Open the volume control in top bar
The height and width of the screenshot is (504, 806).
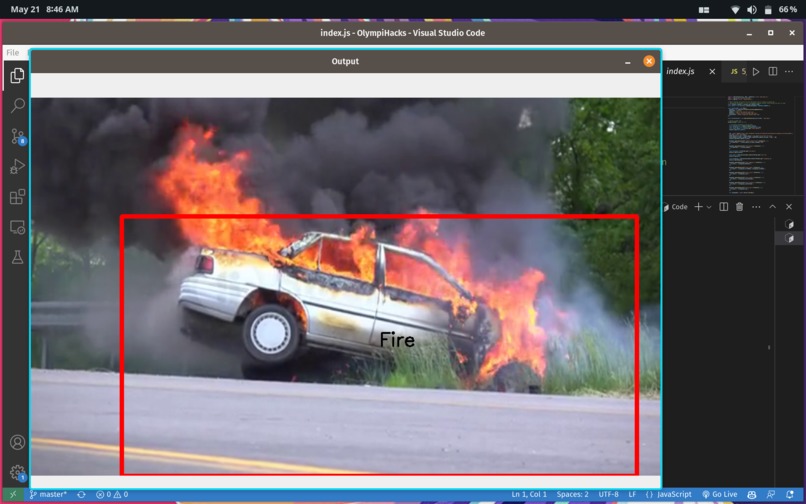(x=752, y=10)
